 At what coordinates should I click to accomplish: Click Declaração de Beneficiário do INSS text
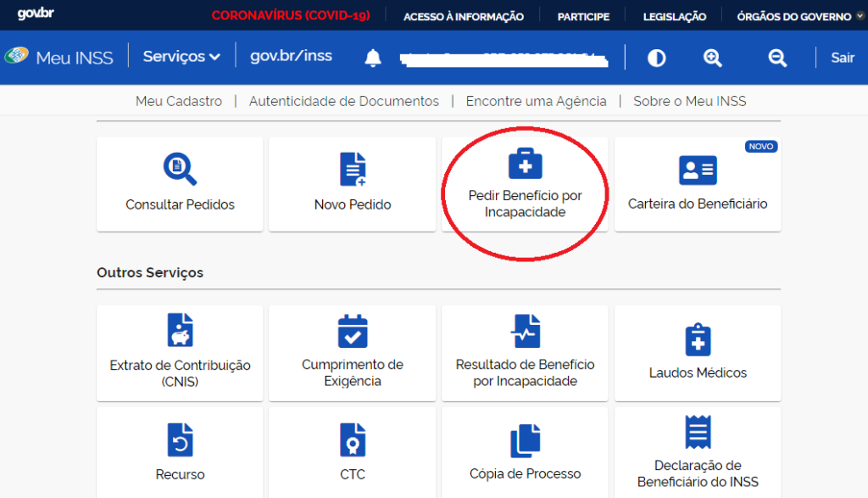click(x=698, y=473)
